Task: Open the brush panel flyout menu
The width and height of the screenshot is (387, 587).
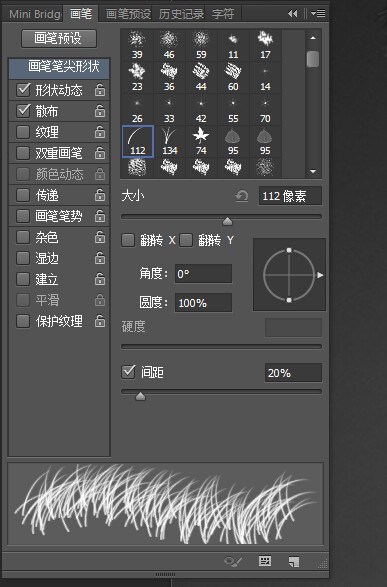Action: click(x=318, y=14)
